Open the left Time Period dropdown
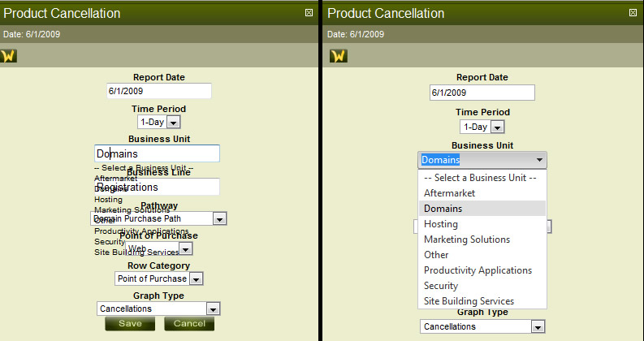The height and width of the screenshot is (341, 644). (x=173, y=122)
